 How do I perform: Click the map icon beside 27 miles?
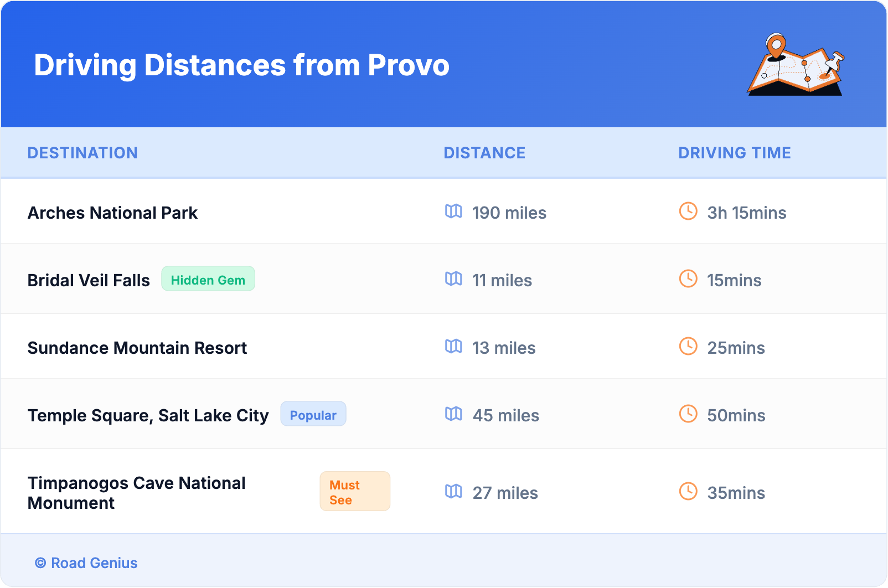click(x=453, y=492)
